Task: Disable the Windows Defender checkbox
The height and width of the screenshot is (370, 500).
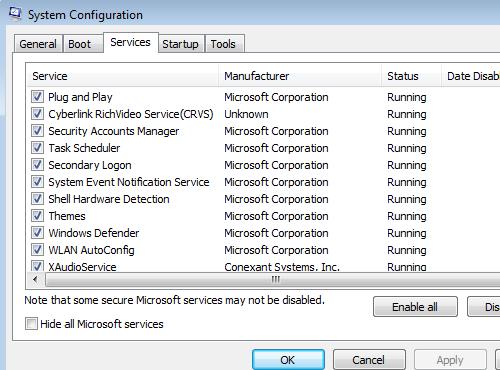Action: [37, 233]
